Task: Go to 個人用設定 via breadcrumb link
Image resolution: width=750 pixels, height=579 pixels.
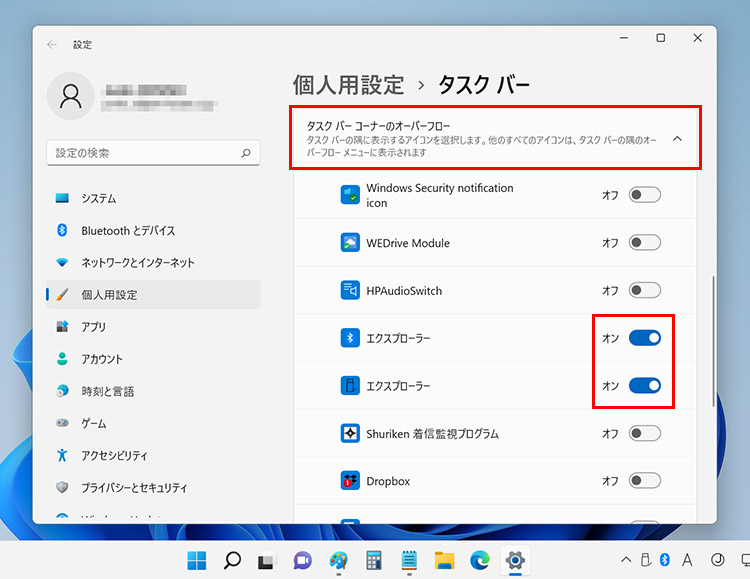Action: (348, 84)
